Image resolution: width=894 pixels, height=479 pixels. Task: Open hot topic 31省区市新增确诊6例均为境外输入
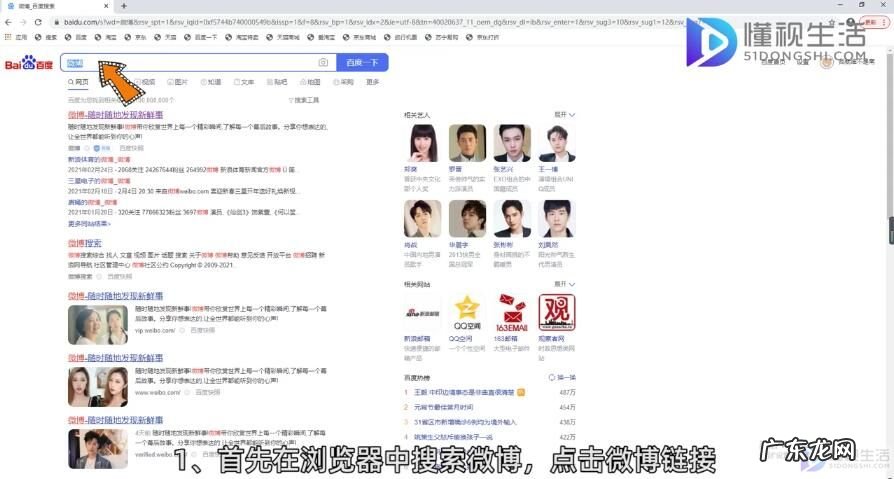click(465, 422)
